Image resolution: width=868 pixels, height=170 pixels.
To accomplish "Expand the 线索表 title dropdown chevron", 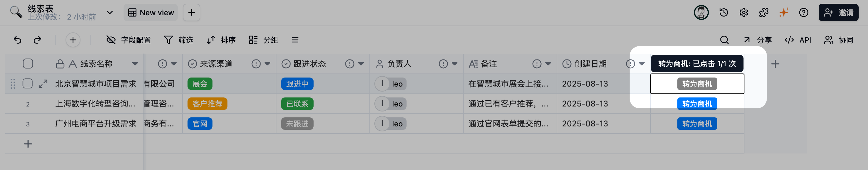I will [x=110, y=13].
